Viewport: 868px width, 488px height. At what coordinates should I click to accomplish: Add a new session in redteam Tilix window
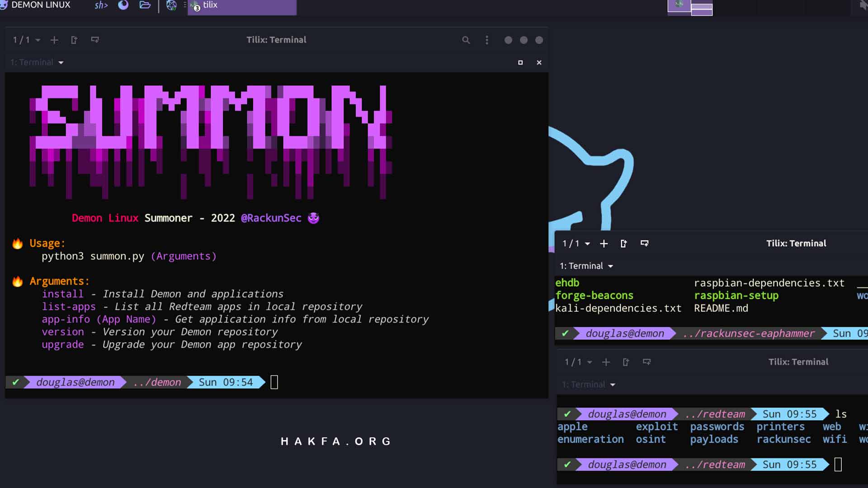[606, 362]
